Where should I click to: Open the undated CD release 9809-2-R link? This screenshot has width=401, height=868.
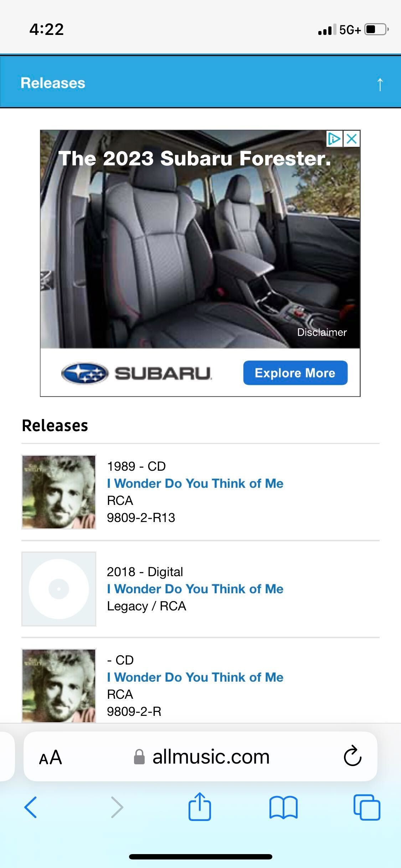pyautogui.click(x=195, y=677)
